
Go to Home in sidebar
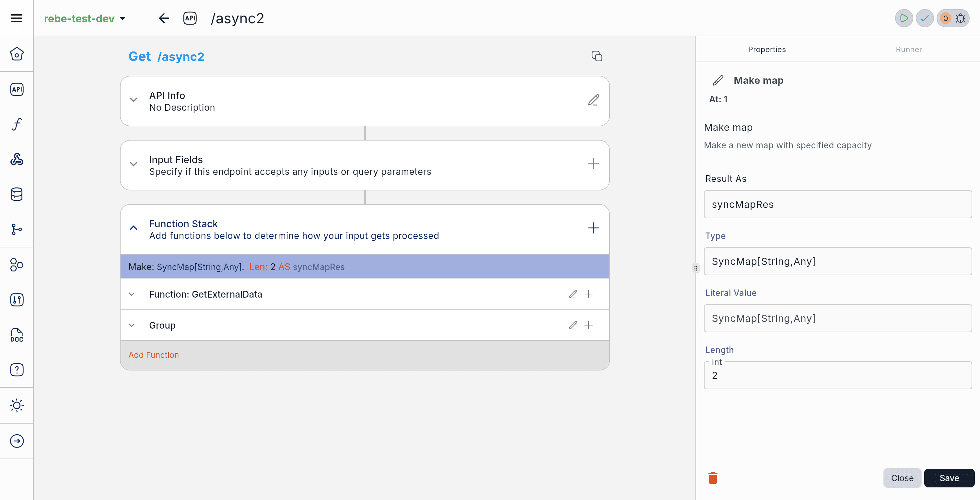(x=17, y=54)
